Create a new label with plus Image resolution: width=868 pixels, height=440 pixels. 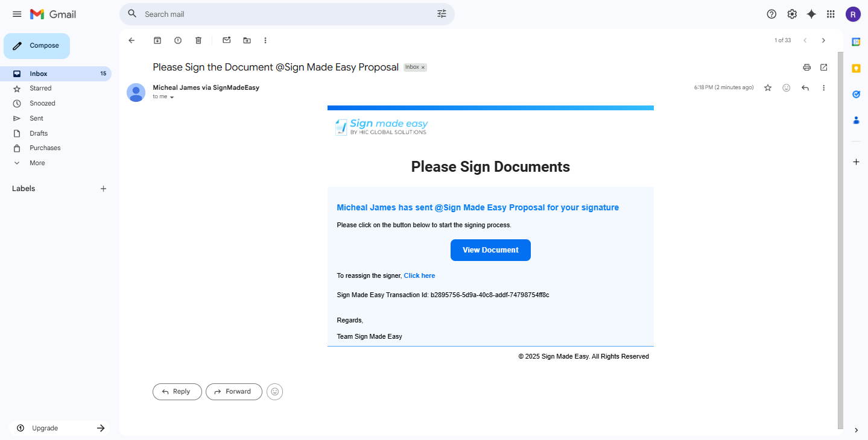[x=103, y=189]
